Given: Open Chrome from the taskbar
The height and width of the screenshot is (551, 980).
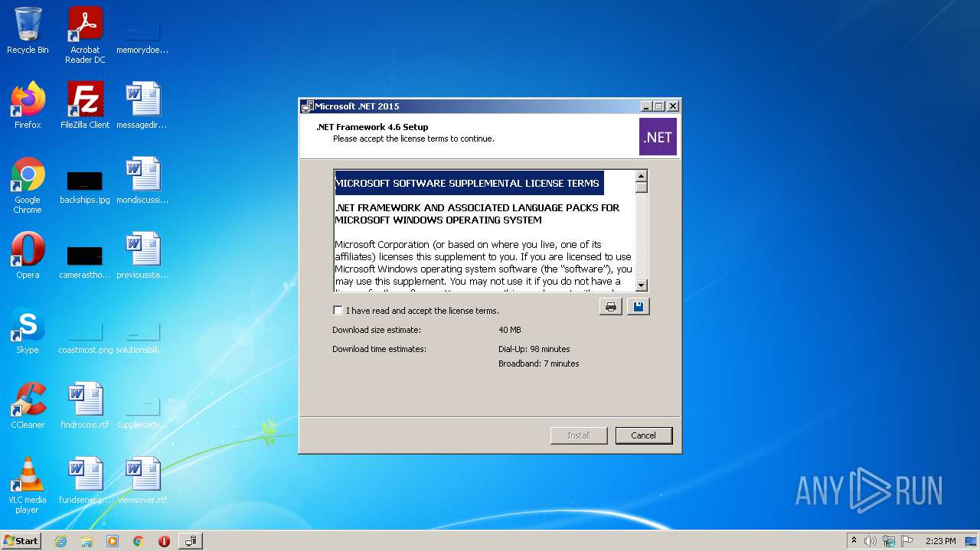Looking at the screenshot, I should (139, 541).
